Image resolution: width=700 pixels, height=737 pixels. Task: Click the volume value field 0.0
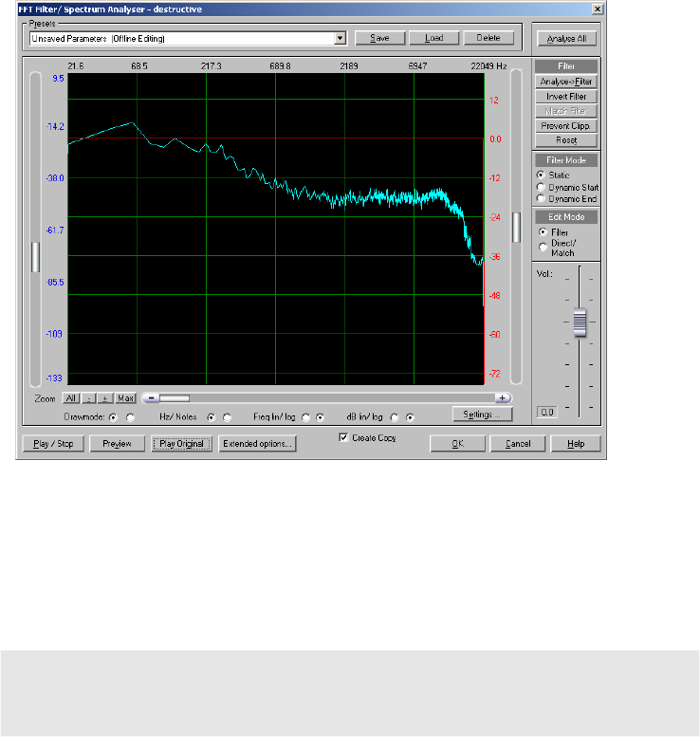click(546, 413)
